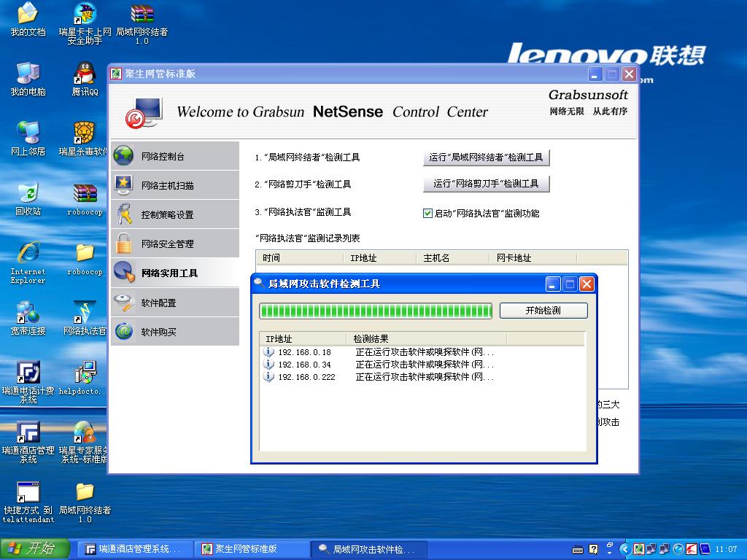
Task: Click info icon beside 192.168.0.18
Action: pos(268,352)
